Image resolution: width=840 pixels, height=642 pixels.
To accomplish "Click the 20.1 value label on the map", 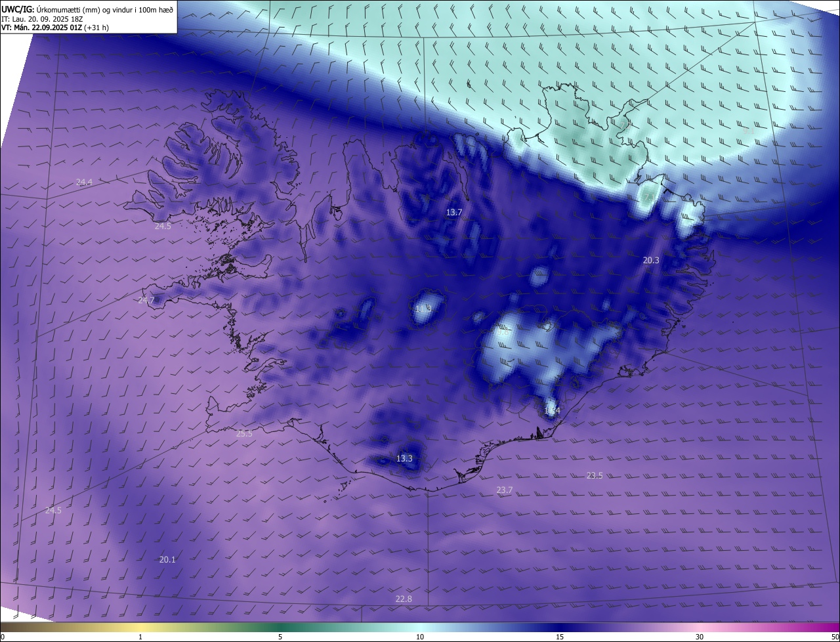I will point(167,559).
